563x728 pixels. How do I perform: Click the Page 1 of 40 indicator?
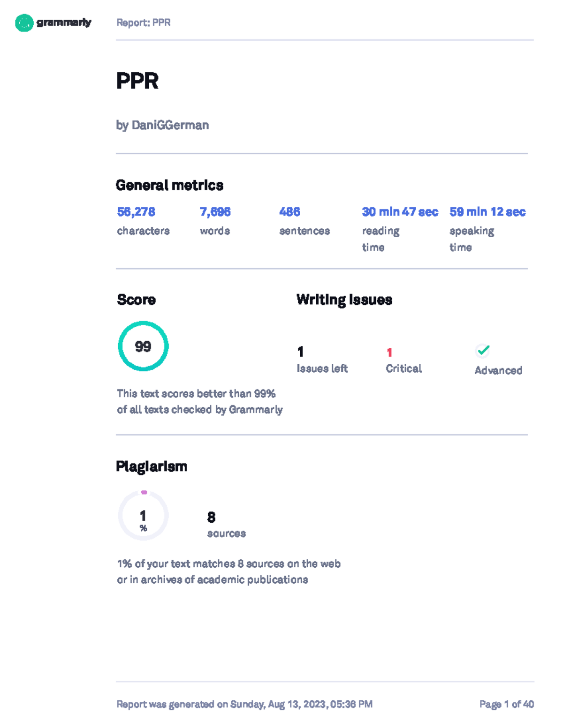(x=507, y=704)
